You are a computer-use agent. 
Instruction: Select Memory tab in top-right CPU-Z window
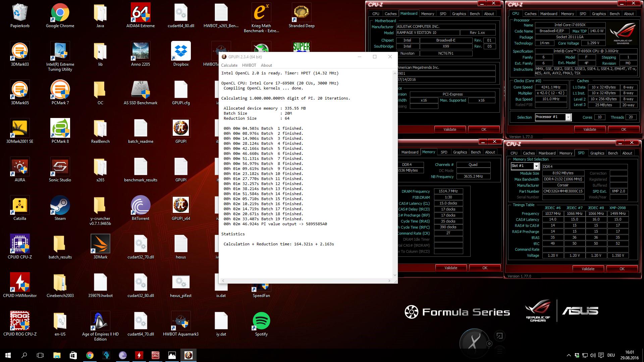tap(568, 14)
